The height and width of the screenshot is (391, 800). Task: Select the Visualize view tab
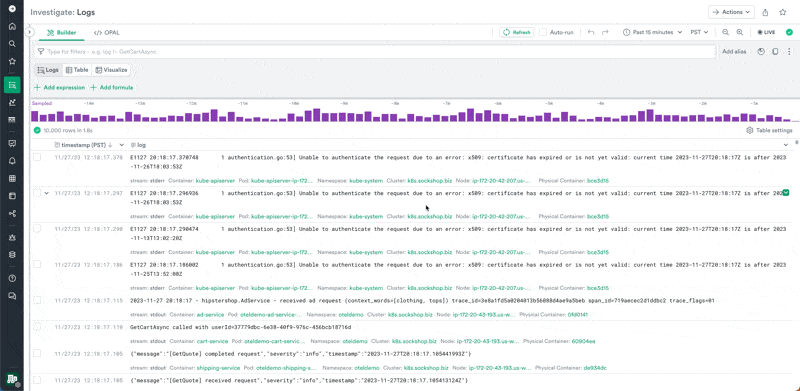111,70
